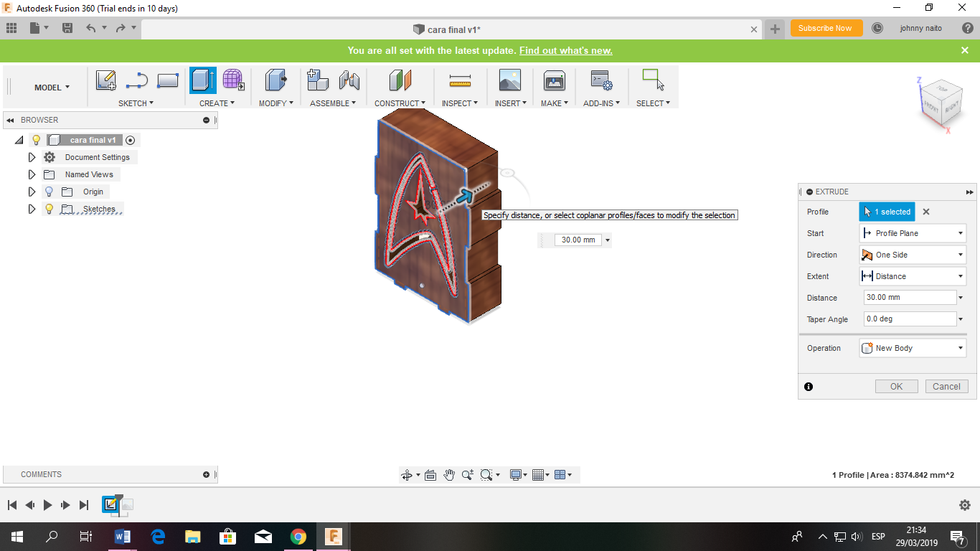This screenshot has height=551, width=980.
Task: Open the INSPECT menu
Action: click(460, 103)
